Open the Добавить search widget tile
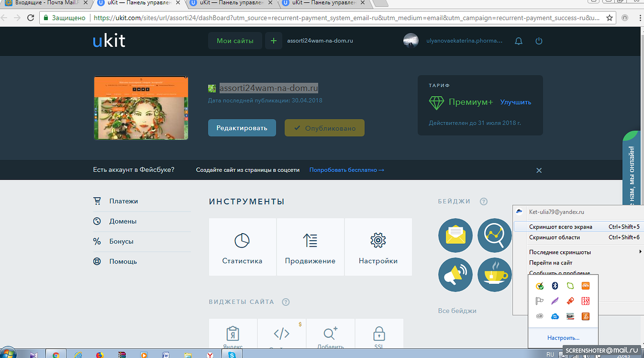Image resolution: width=644 pixels, height=358 pixels. click(330, 333)
